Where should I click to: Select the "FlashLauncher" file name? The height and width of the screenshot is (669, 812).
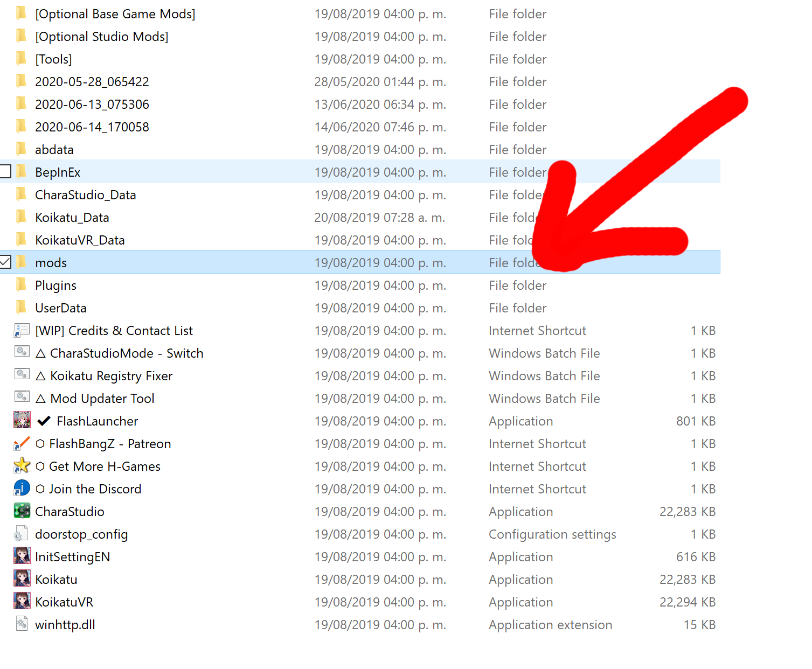(x=98, y=421)
